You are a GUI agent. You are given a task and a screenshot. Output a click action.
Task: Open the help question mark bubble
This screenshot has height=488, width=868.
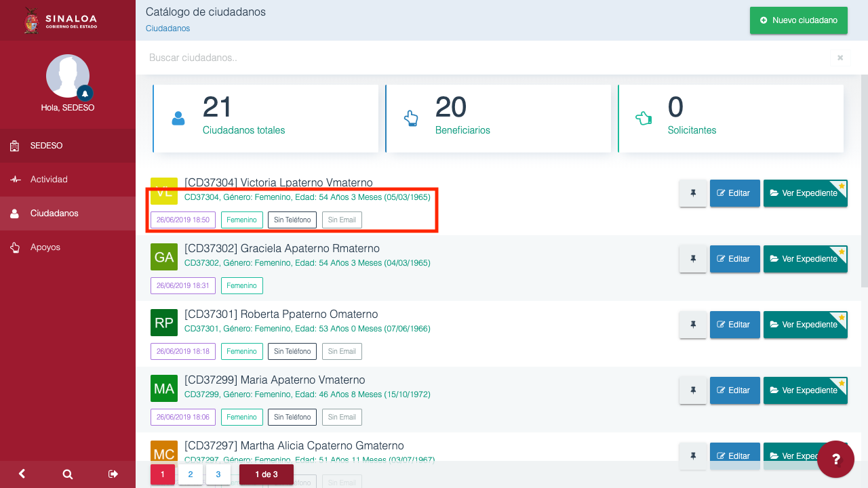coord(835,459)
